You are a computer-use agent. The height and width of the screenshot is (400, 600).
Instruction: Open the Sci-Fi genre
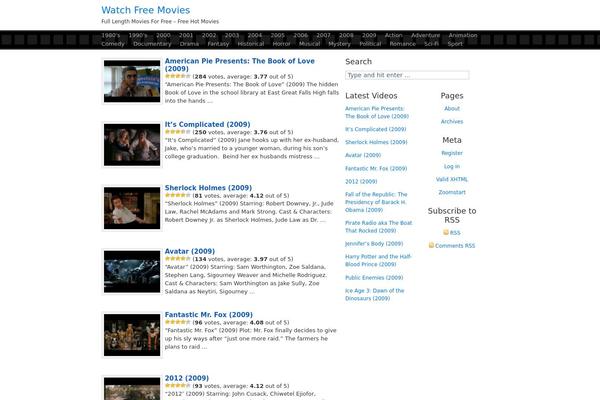[x=431, y=44]
